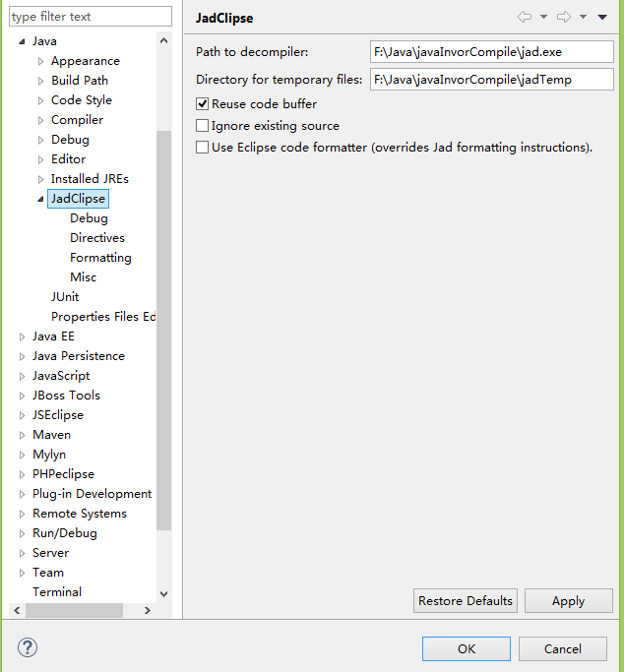Image resolution: width=624 pixels, height=672 pixels.
Task: Expand the Appearance node
Action: click(x=40, y=61)
